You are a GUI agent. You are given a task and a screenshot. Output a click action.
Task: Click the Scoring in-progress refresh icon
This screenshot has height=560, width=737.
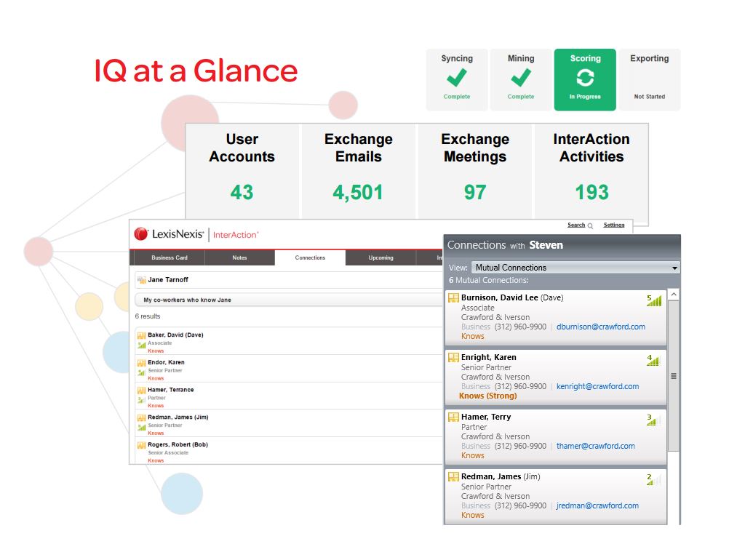click(x=585, y=78)
